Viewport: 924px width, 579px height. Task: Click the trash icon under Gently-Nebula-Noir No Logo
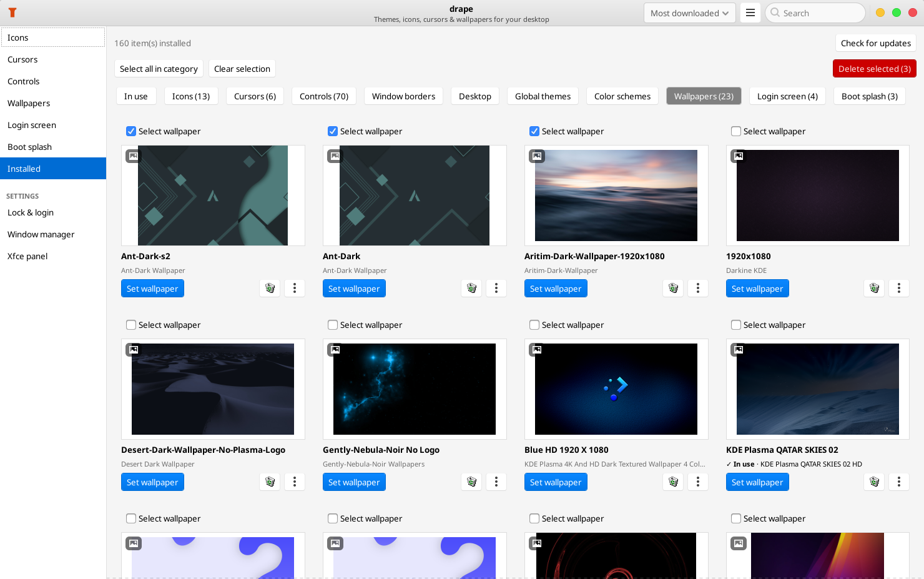[472, 482]
